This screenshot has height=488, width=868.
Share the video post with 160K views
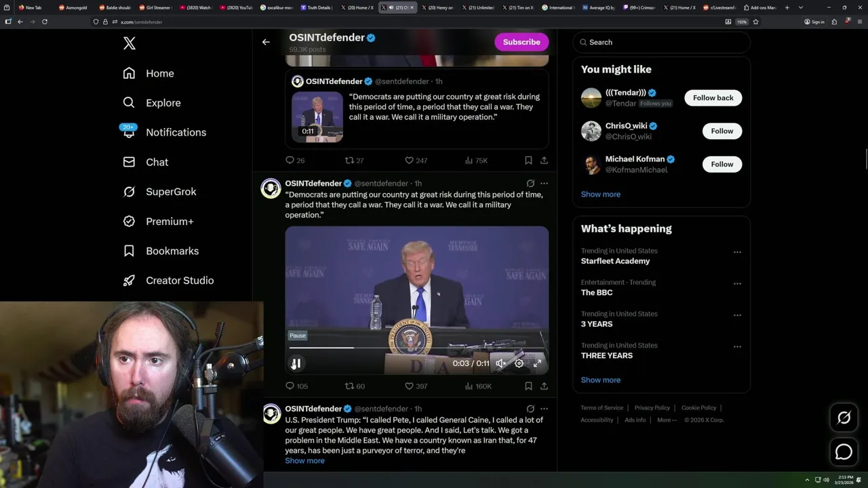coord(544,386)
